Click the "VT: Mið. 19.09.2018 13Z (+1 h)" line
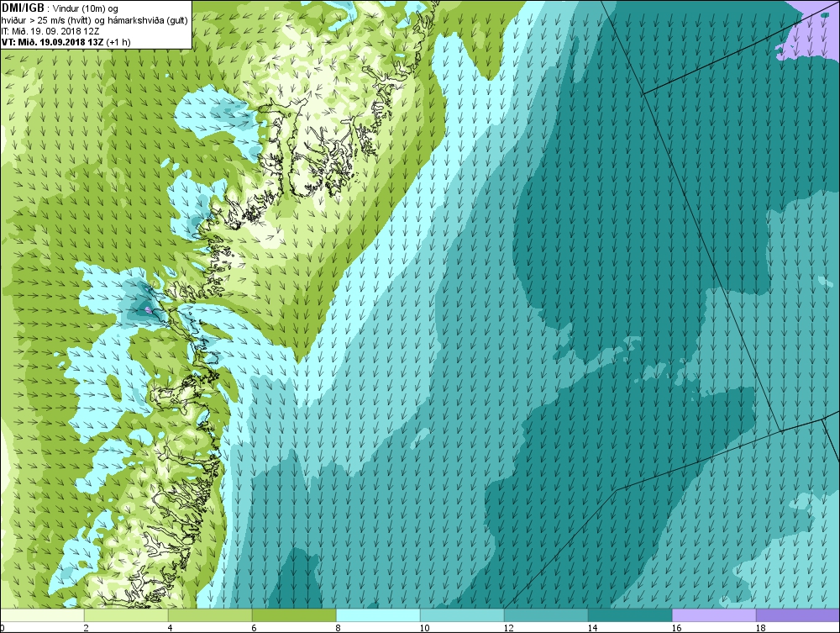Viewport: 840px width, 633px height. tap(66, 42)
